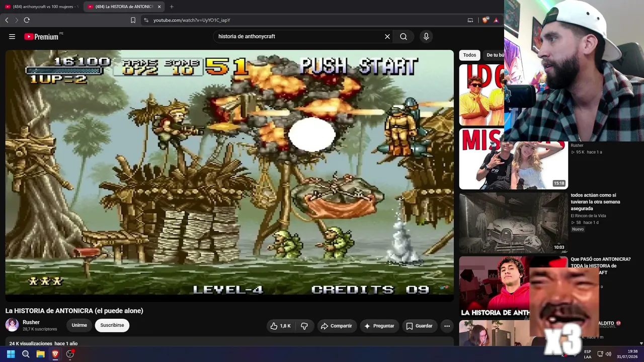Open El Rincon de la Vida channel
This screenshot has height=362, width=644.
(x=588, y=216)
